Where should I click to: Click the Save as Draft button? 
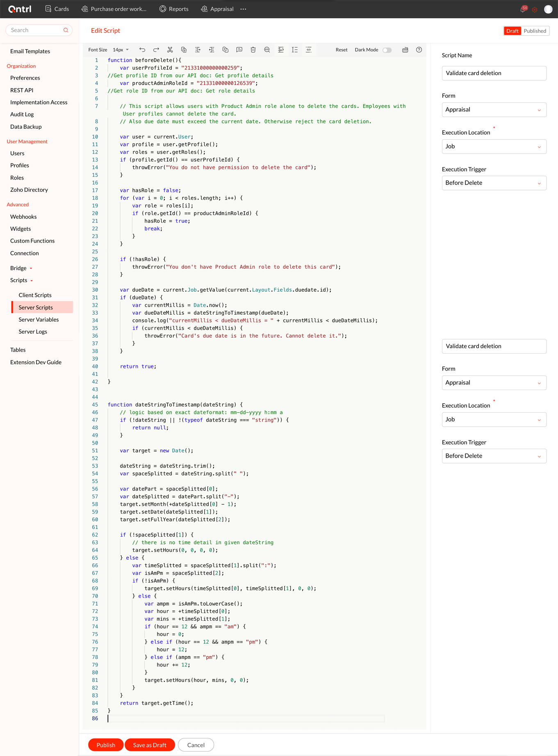150,745
